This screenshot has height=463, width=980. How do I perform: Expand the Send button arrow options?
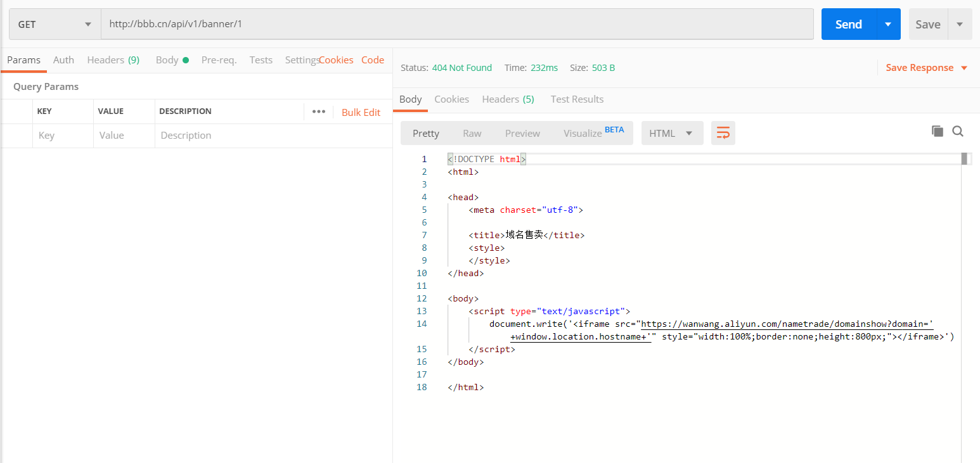[x=888, y=24]
